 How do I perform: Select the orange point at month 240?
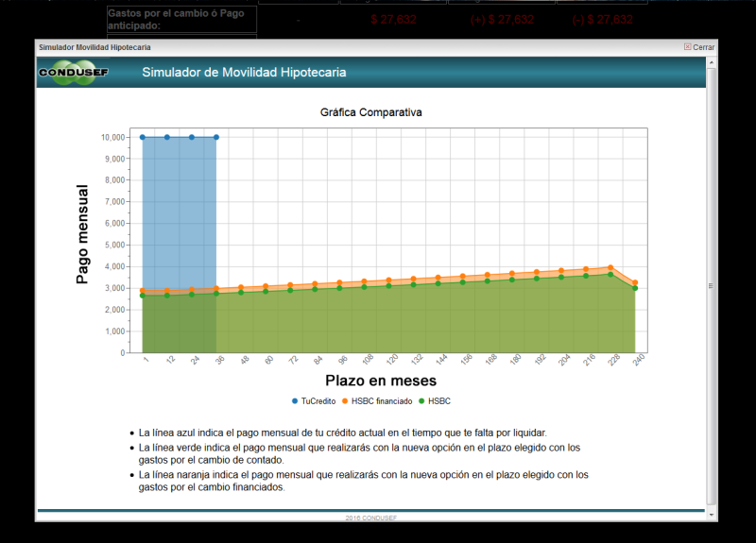pyautogui.click(x=635, y=282)
